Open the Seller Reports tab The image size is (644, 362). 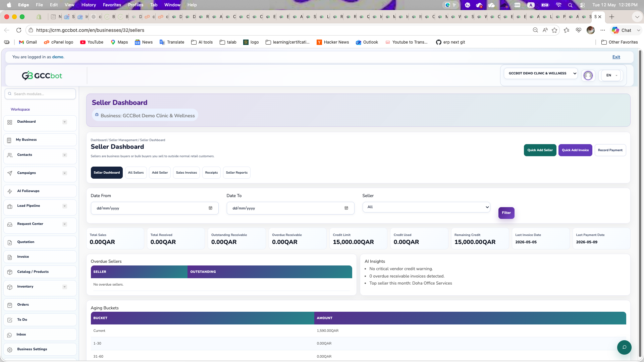237,173
